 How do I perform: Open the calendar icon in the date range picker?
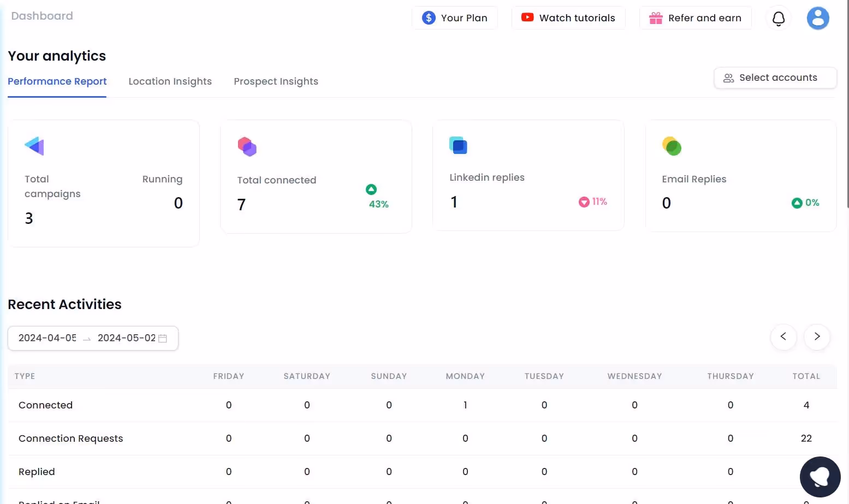(162, 338)
